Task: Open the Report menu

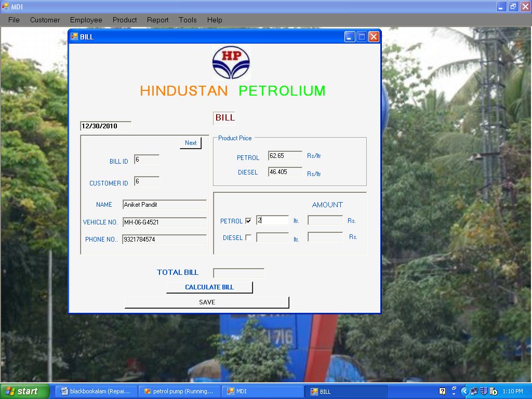Action: [x=157, y=20]
